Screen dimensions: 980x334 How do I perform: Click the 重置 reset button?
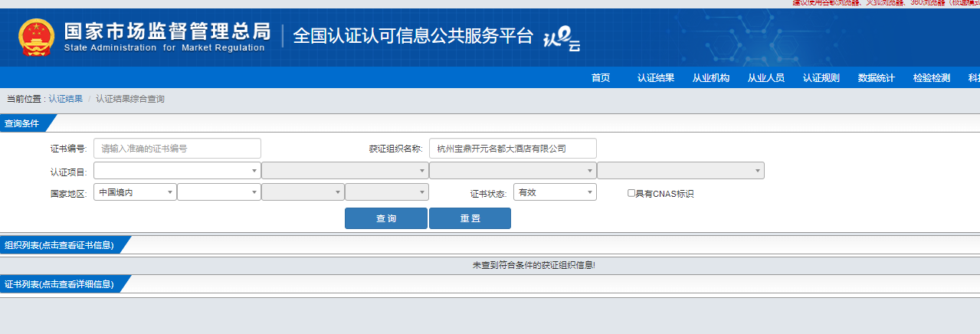pyautogui.click(x=470, y=218)
